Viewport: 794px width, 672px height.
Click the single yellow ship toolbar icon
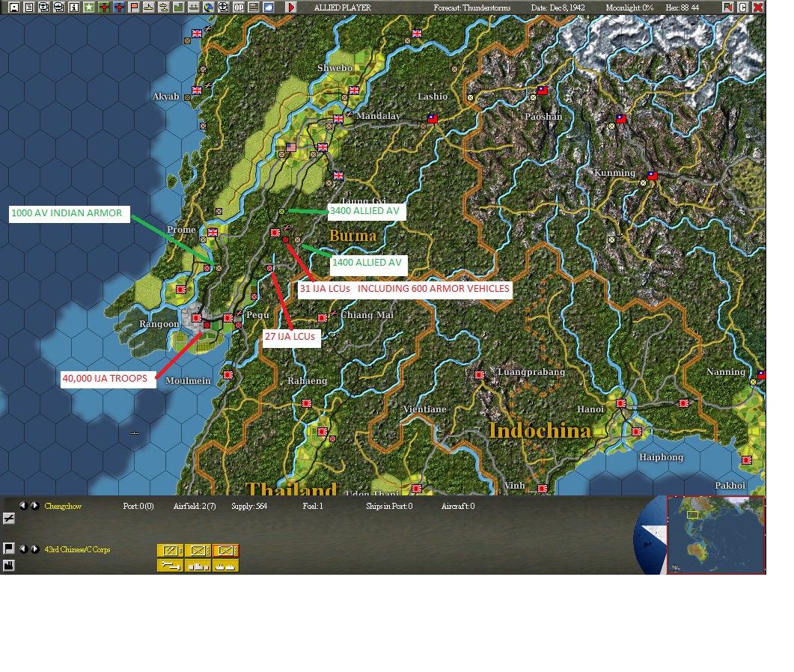pyautogui.click(x=149, y=7)
